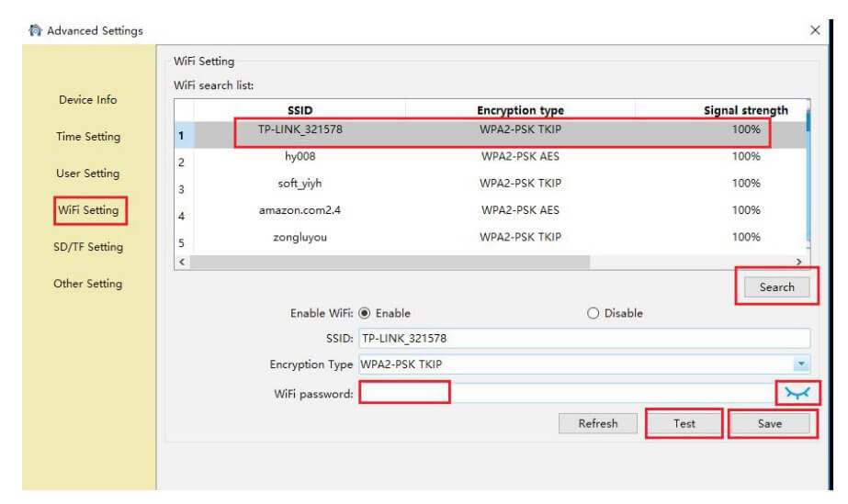Click the Signal strength column header
This screenshot has height=504, width=848.
pos(746,110)
